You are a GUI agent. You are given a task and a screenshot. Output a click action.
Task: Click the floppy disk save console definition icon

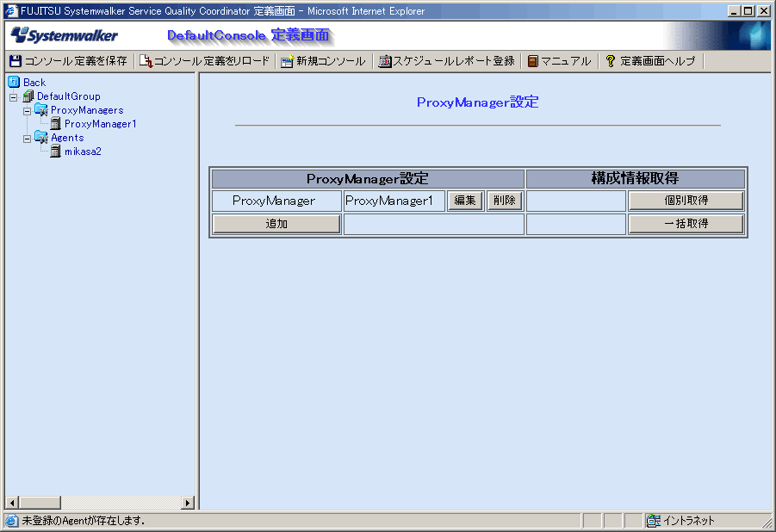point(16,61)
